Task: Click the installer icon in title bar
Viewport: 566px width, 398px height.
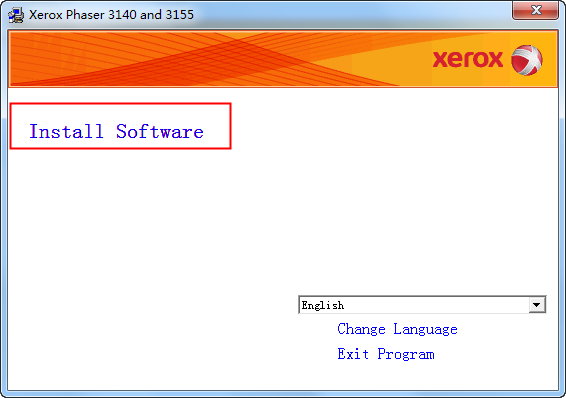Action: [16, 15]
